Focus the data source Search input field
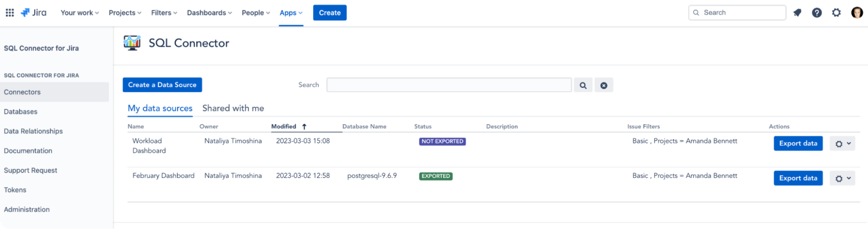This screenshot has width=868, height=229. (x=449, y=85)
